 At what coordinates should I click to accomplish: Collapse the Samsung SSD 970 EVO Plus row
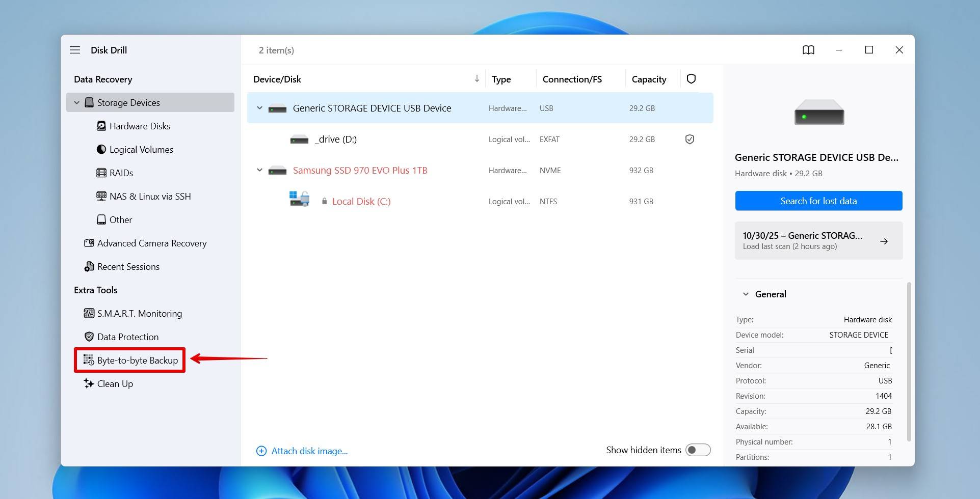(x=259, y=170)
